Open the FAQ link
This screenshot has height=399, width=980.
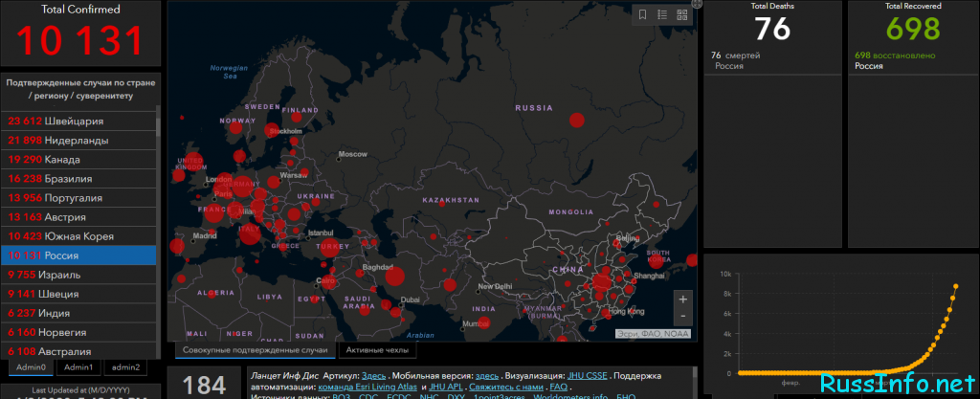coord(559,388)
